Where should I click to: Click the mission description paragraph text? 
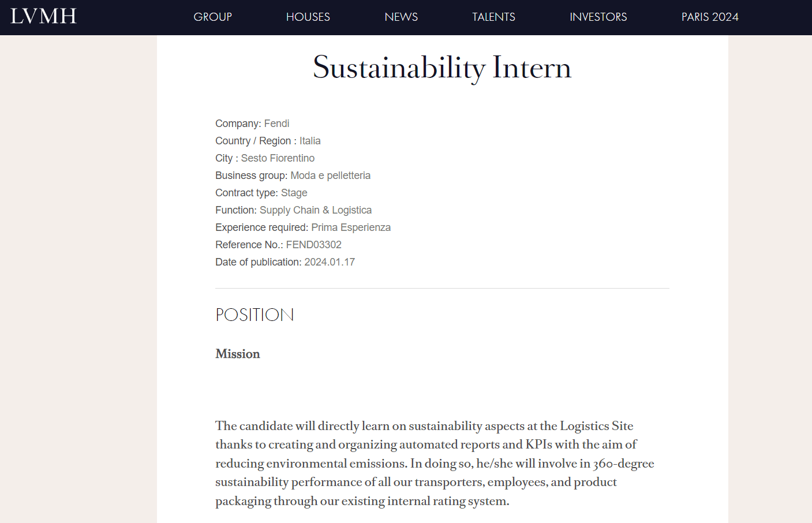click(x=435, y=463)
